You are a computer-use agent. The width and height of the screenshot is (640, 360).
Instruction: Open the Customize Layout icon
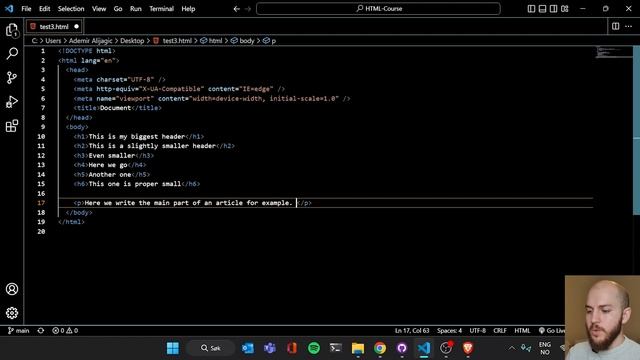click(564, 9)
